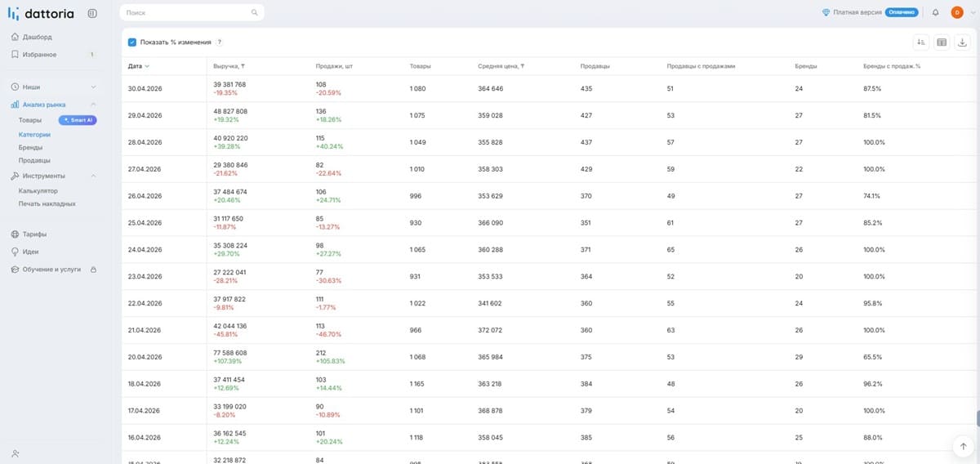Screen dimensions: 980x464
Task: Click the graduation cap icon beside Обучение и услуги
Action: tap(16, 270)
